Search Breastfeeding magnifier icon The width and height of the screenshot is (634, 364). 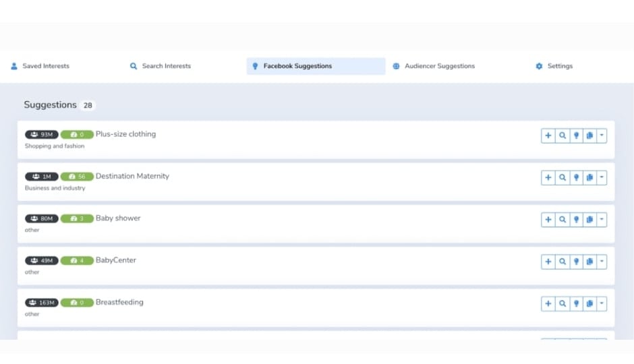[562, 304]
